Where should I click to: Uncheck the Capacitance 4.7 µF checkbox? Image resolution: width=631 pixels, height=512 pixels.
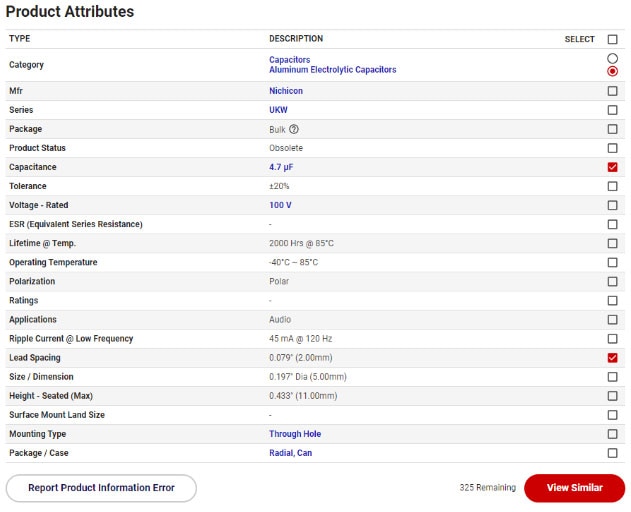pyautogui.click(x=612, y=167)
